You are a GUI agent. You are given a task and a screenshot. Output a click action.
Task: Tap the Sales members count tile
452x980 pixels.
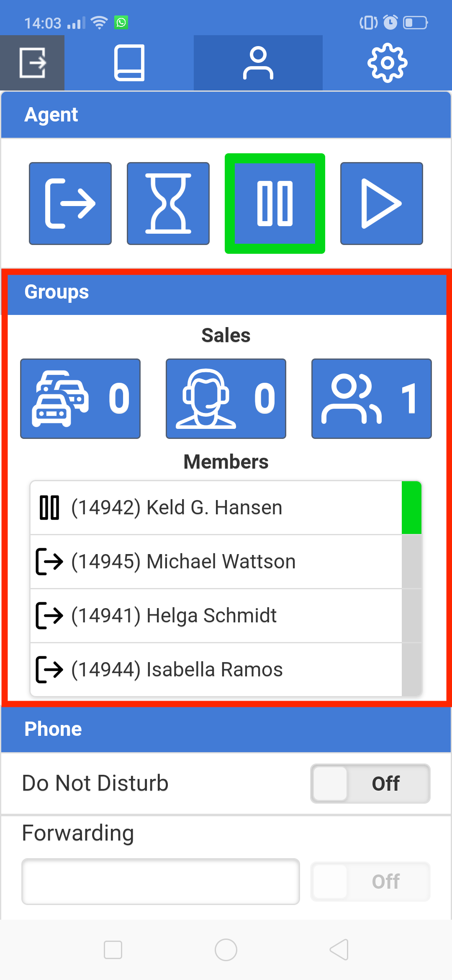tap(372, 399)
